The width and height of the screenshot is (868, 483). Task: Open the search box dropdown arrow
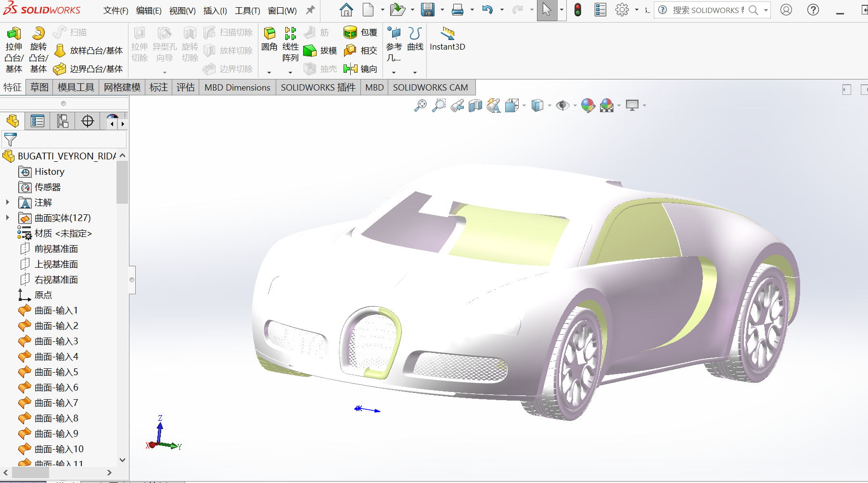(x=766, y=10)
